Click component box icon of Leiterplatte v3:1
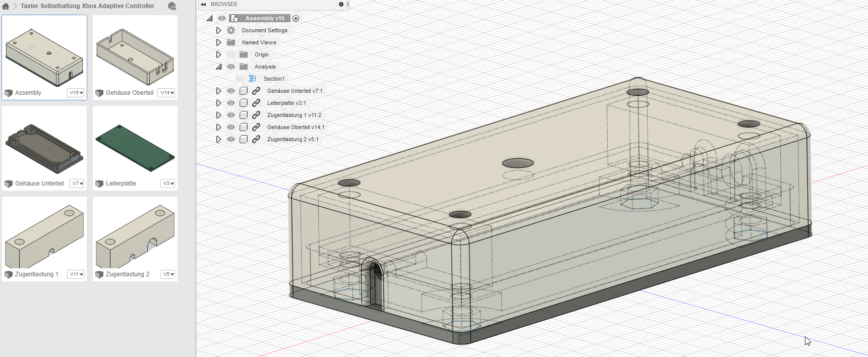Image resolution: width=868 pixels, height=357 pixels. (244, 103)
